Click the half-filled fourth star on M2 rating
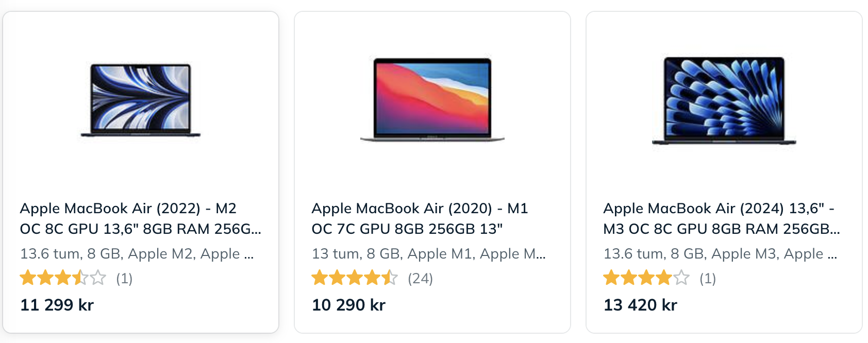868x343 pixels. point(80,278)
